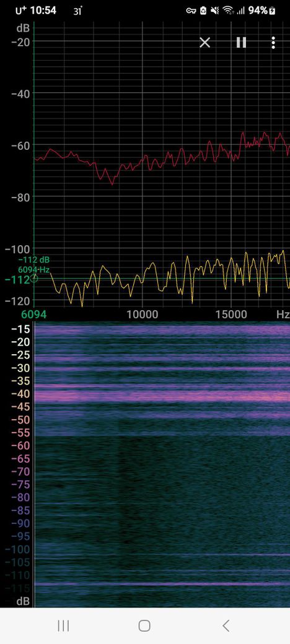Tap the VPN key status icon
The width and height of the screenshot is (290, 644).
click(191, 11)
